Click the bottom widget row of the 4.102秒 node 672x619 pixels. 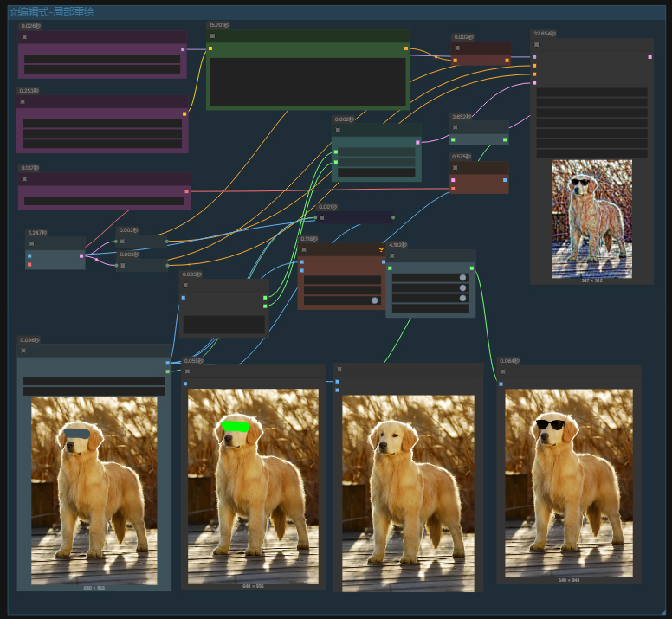pyautogui.click(x=430, y=308)
